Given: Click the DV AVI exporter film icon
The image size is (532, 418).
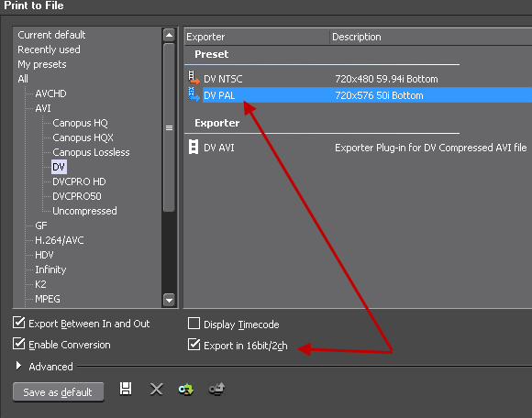Looking at the screenshot, I should click(194, 147).
